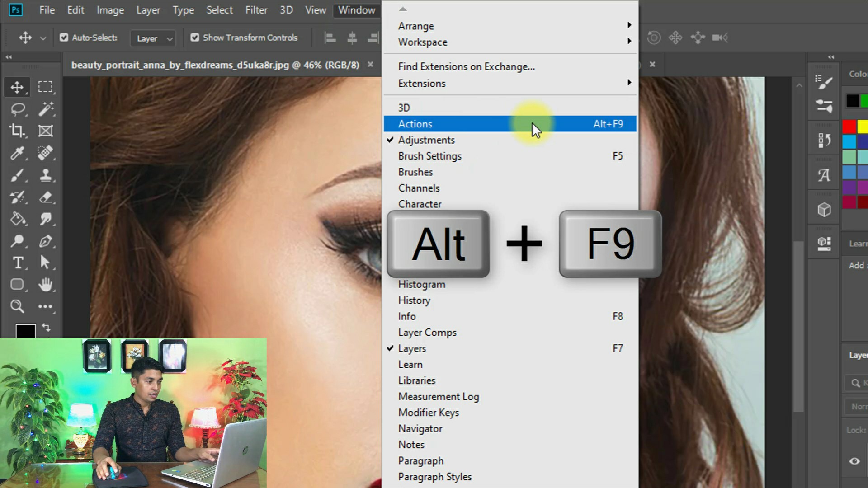Open the Character panel via the A icon
This screenshot has width=868, height=488.
click(824, 175)
